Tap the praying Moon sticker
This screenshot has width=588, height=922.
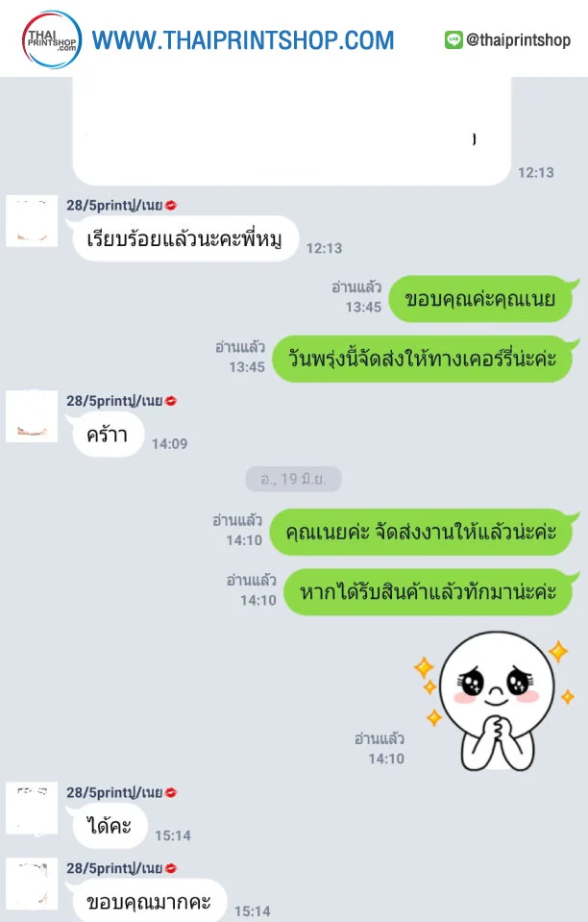click(x=495, y=701)
